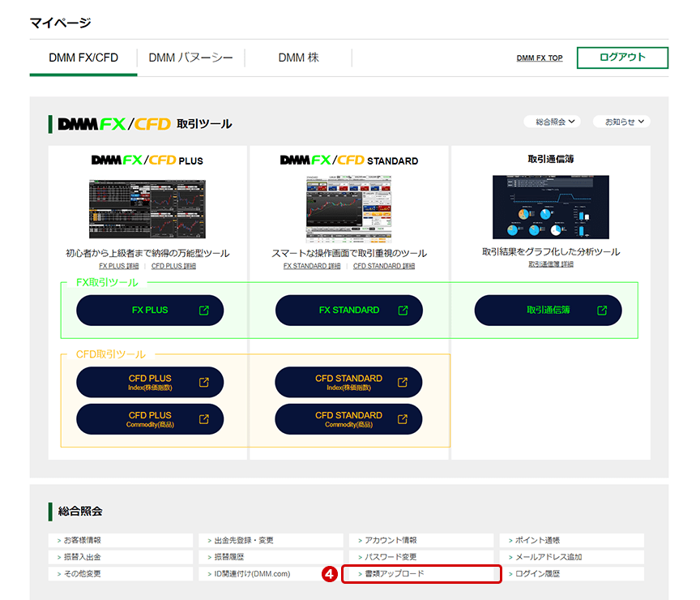
Task: Click the ログアウト button
Action: pyautogui.click(x=622, y=58)
